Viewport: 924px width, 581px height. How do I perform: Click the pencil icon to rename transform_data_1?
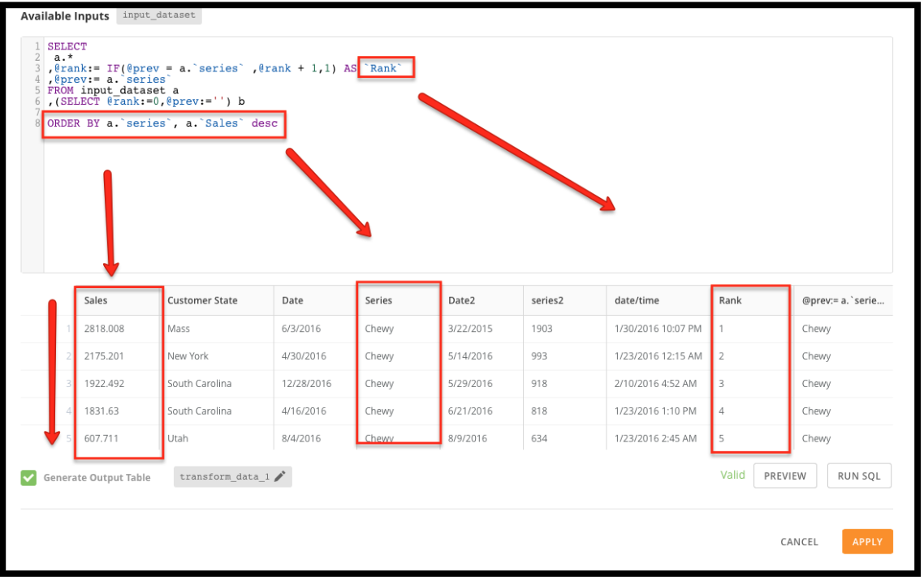pos(279,477)
